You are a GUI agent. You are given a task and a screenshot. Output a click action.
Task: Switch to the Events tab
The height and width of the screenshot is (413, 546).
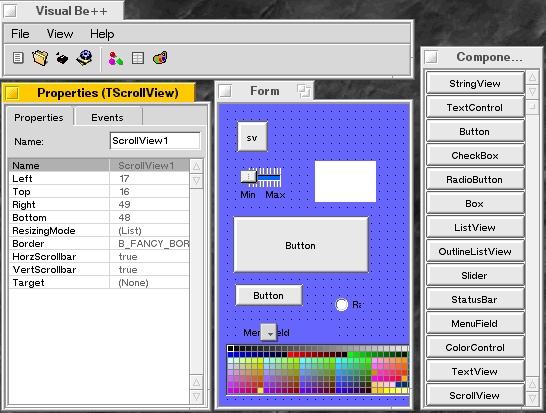click(x=108, y=118)
